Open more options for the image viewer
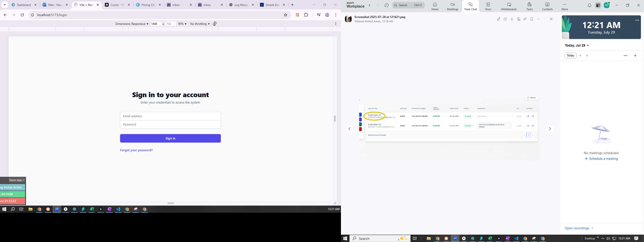The height and width of the screenshot is (242, 644). pos(538,19)
